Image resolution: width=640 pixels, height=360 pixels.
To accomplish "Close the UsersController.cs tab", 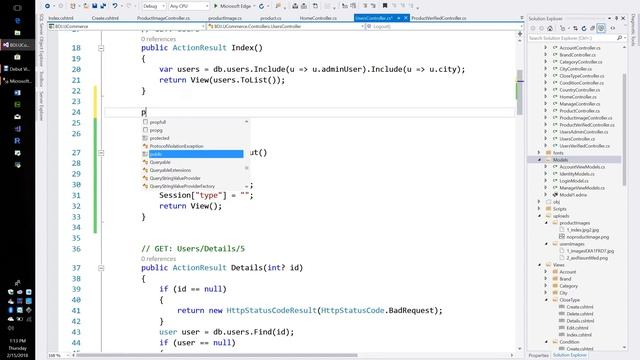I will point(405,18).
